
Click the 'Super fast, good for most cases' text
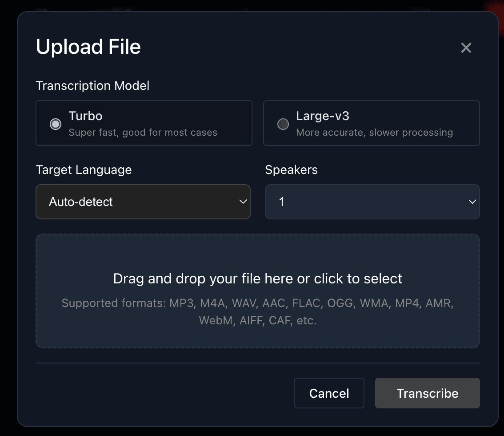pos(143,133)
